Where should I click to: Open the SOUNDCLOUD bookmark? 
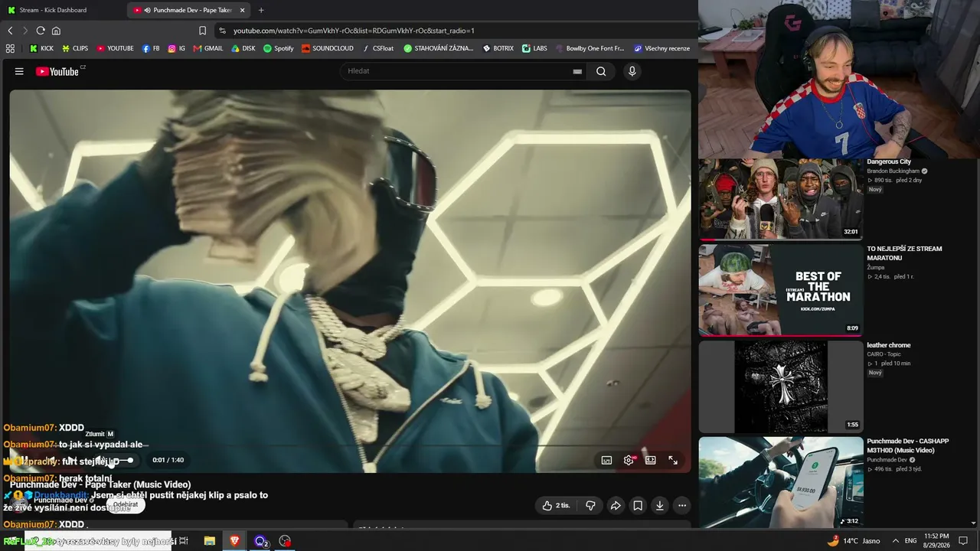coord(328,48)
